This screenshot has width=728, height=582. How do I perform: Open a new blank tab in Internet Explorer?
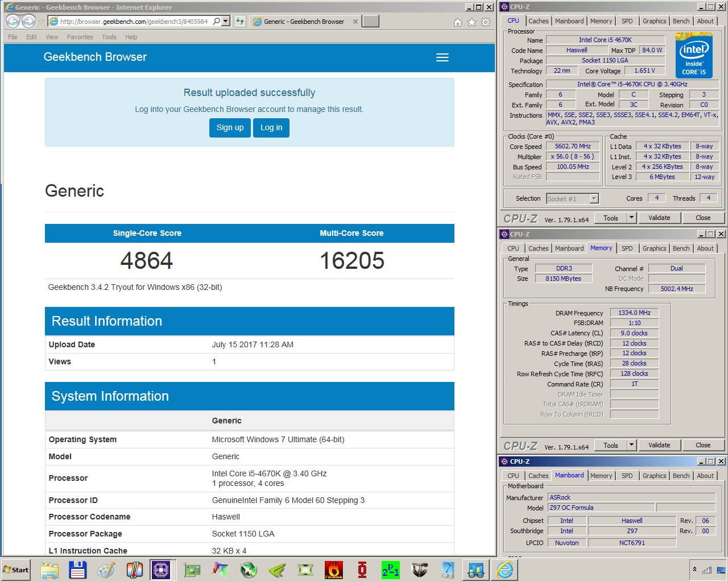coord(371,22)
